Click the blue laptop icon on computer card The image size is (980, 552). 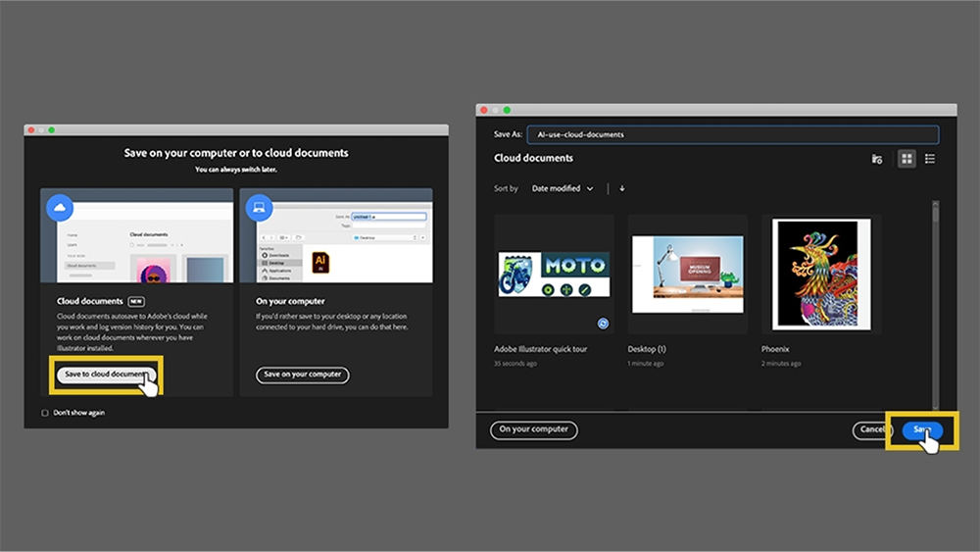[x=259, y=207]
